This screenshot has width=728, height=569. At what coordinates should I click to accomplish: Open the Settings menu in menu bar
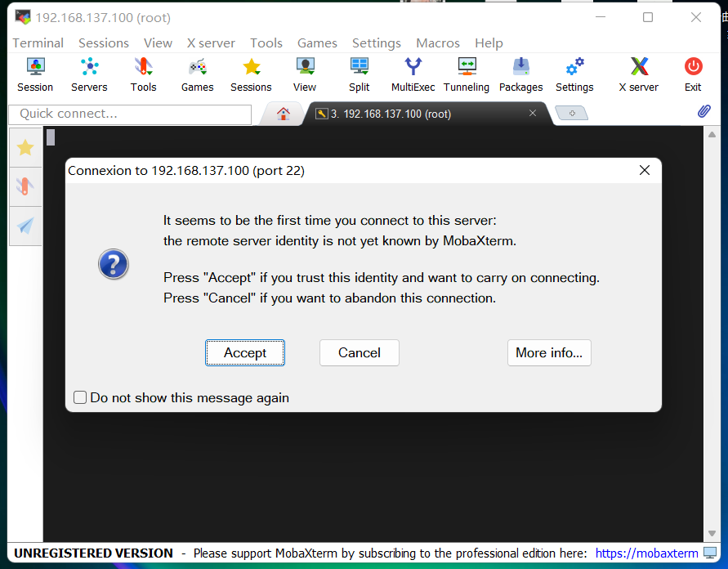pos(377,43)
